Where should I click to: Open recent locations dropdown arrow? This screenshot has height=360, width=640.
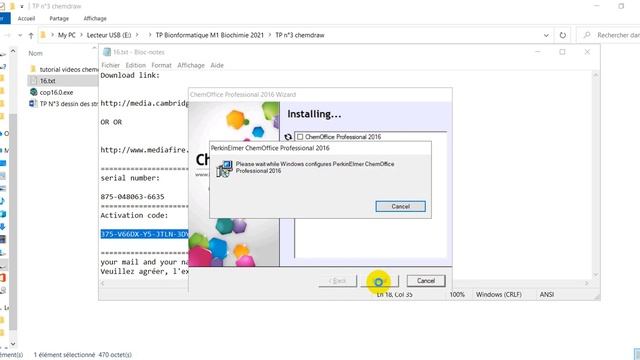[20, 36]
